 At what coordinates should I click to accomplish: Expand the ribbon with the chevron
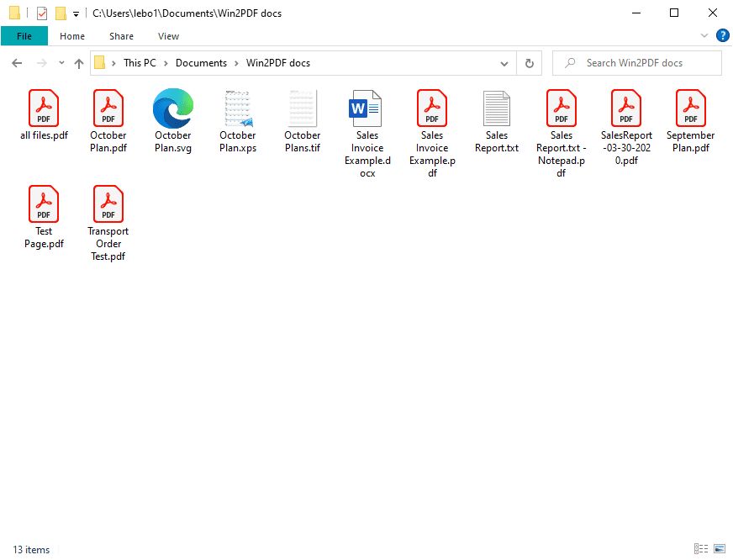pyautogui.click(x=704, y=35)
